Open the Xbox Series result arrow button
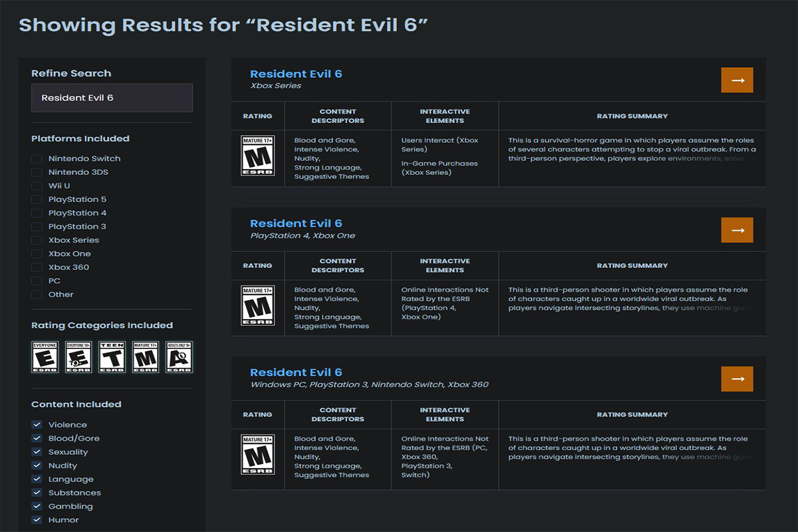Image resolution: width=798 pixels, height=532 pixels. (x=737, y=80)
